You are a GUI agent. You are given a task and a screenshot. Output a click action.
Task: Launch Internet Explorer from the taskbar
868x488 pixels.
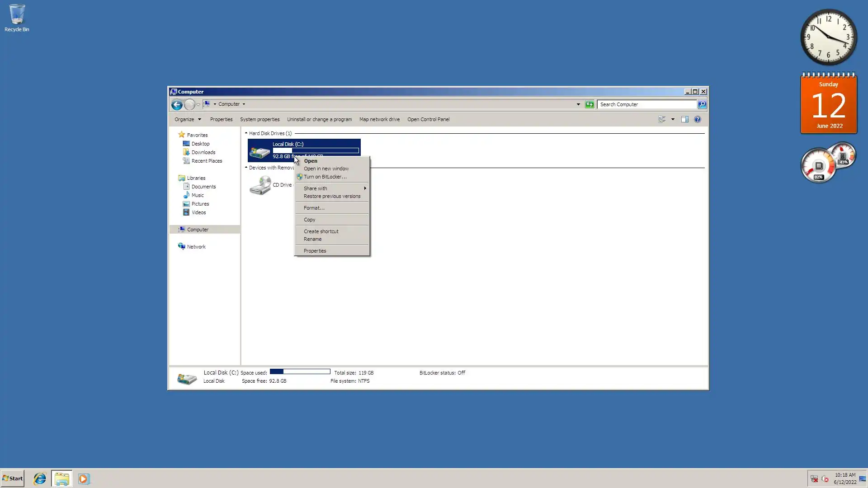pyautogui.click(x=40, y=479)
